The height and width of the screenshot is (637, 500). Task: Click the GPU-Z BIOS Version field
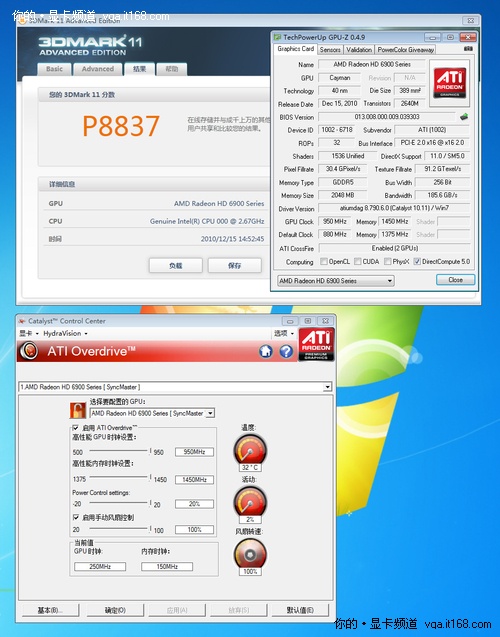(387, 117)
